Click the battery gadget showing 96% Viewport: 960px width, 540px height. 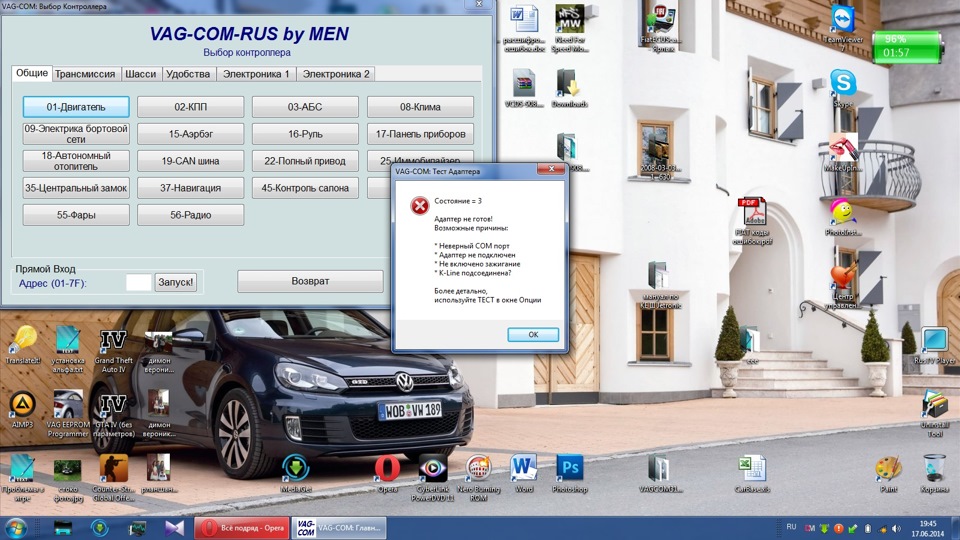tap(907, 47)
